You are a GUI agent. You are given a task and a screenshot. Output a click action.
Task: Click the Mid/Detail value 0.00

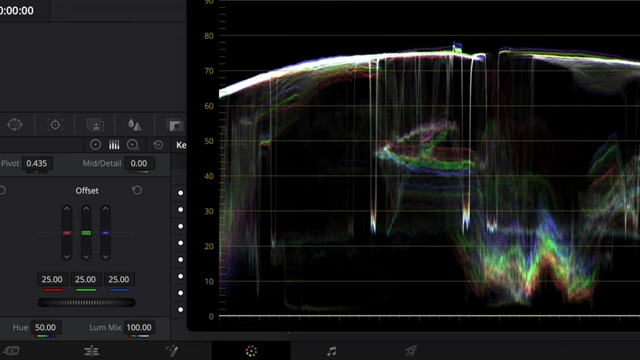point(139,163)
